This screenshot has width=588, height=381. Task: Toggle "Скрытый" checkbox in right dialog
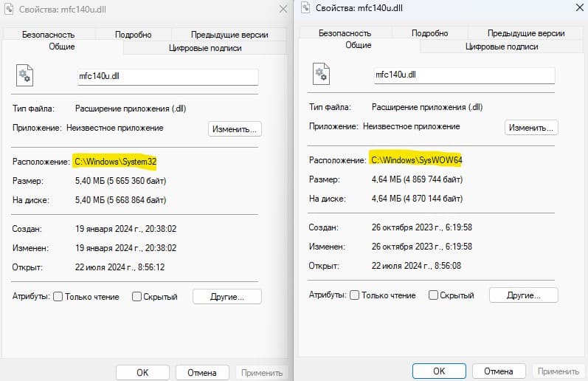433,295
